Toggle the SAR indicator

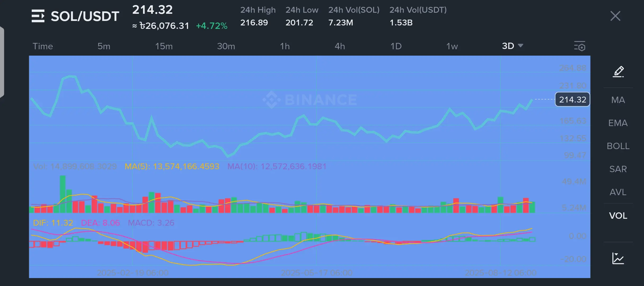(618, 169)
